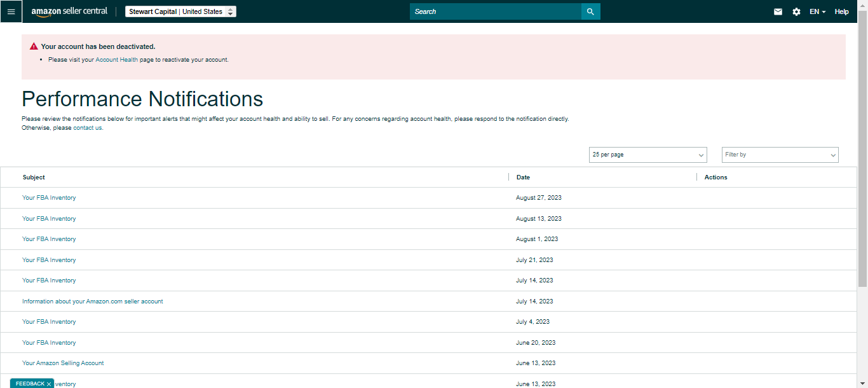Screen dimensions: 868x388
Task: Click the Amazon Seller Central logo
Action: 69,11
